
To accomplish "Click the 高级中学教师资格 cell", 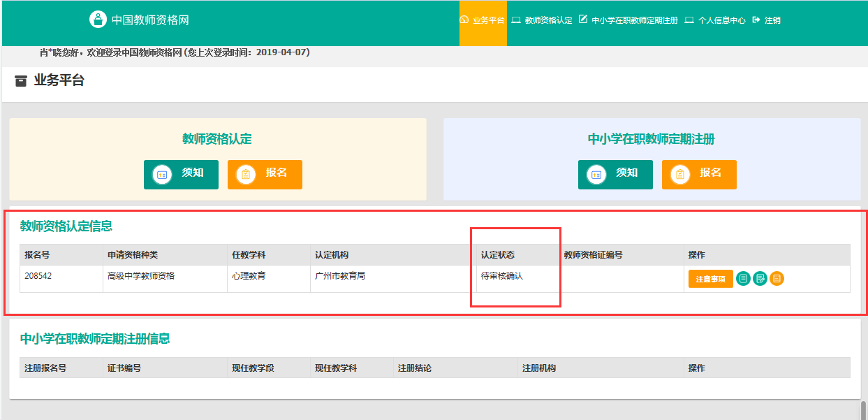I will pyautogui.click(x=141, y=276).
